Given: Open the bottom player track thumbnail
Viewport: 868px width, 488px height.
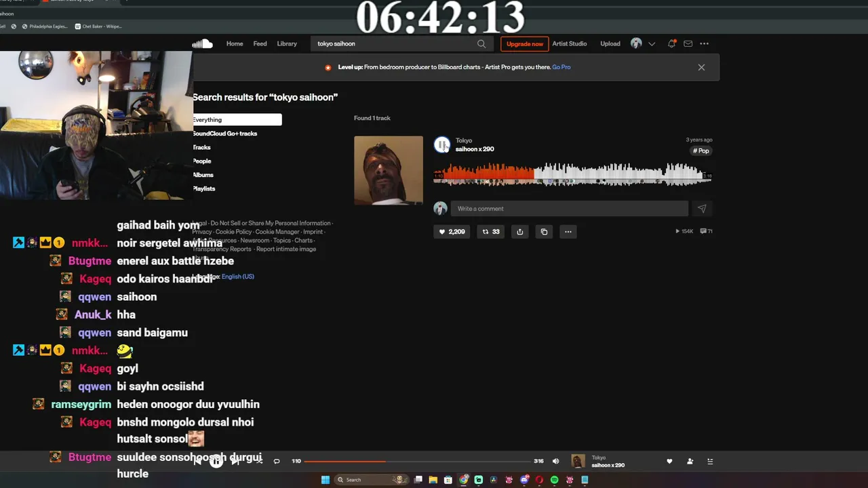Looking at the screenshot, I should click(x=578, y=462).
